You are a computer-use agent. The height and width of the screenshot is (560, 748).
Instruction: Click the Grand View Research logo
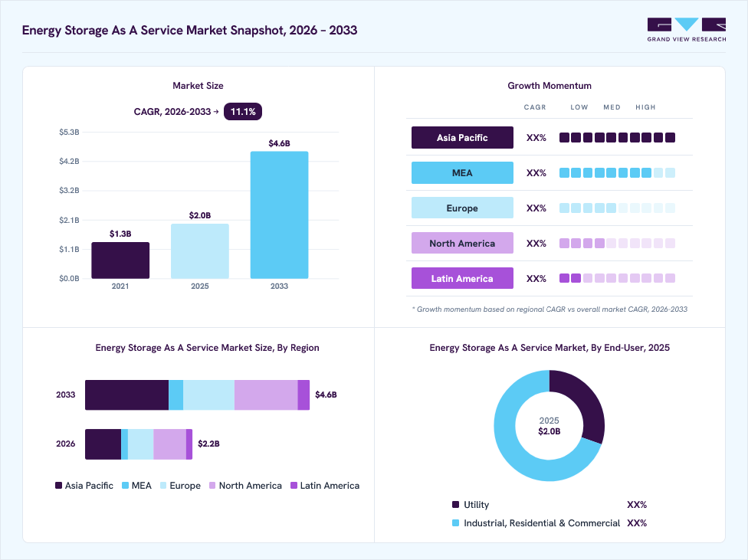pyautogui.click(x=687, y=30)
